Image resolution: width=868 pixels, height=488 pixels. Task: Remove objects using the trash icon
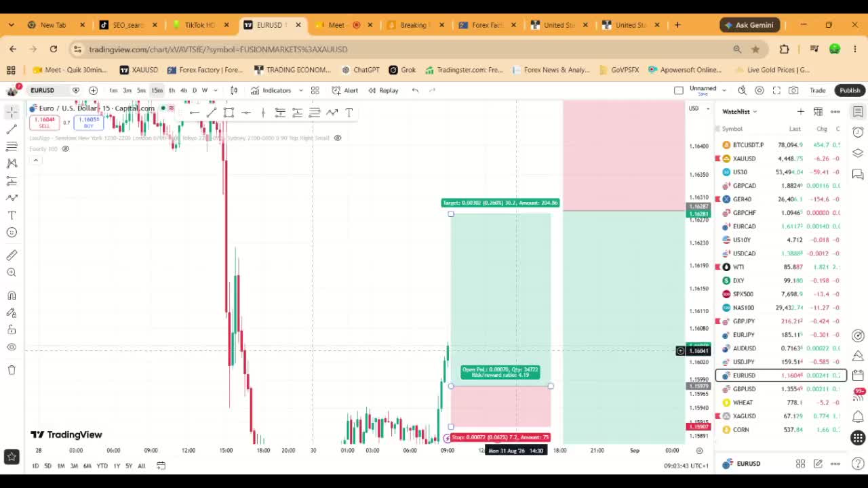tap(12, 370)
